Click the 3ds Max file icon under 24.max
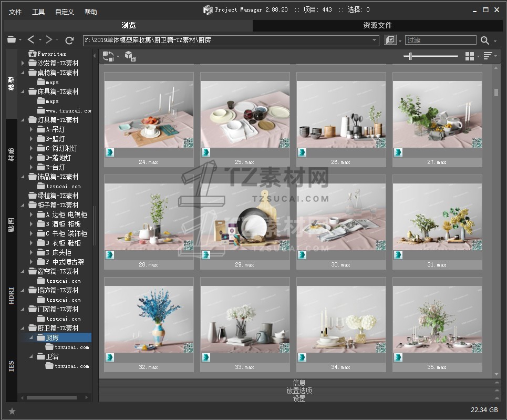This screenshot has height=420, width=507. pos(110,152)
